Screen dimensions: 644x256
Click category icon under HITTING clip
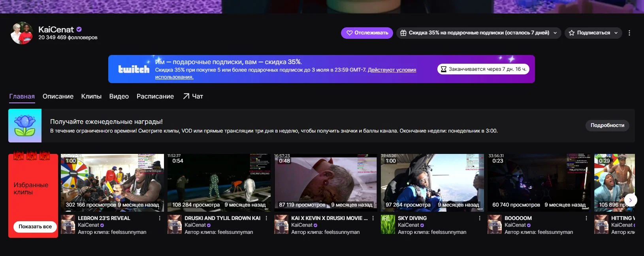click(601, 224)
